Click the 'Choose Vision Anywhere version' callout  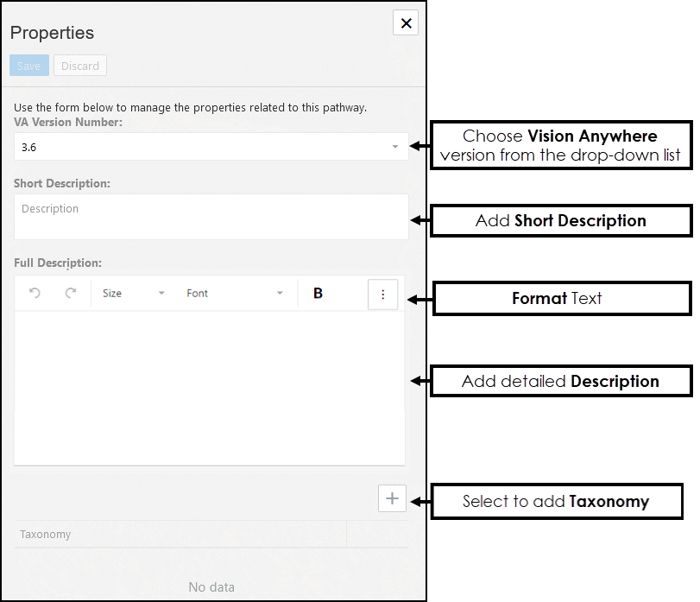560,145
